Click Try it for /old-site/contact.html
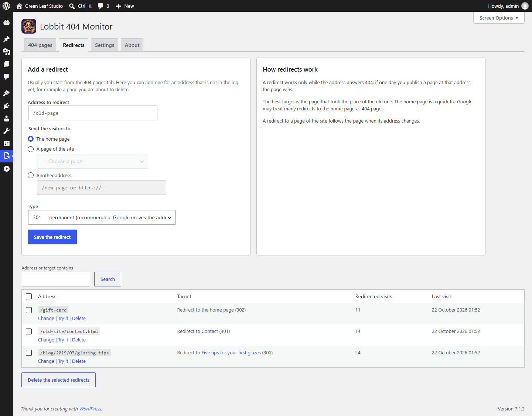Viewport: 532px width, 416px height. [x=63, y=340]
